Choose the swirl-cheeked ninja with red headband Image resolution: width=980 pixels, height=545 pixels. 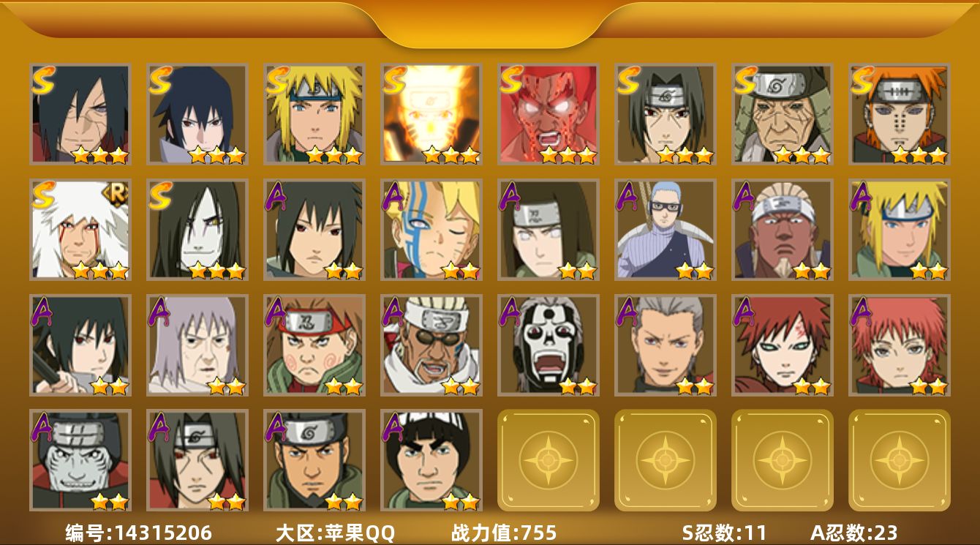(314, 345)
